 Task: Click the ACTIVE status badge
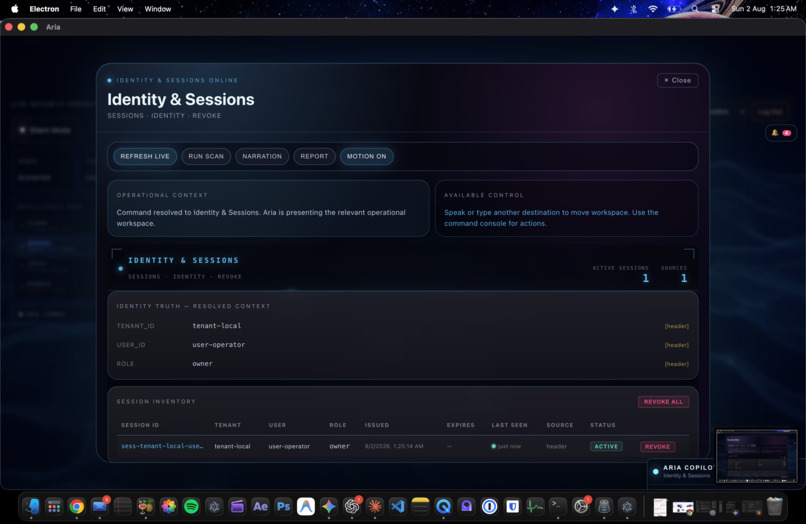click(606, 446)
